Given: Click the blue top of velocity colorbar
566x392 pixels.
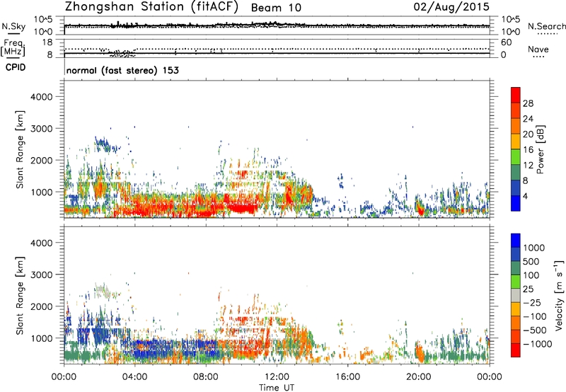Looking at the screenshot, I should coord(516,241).
